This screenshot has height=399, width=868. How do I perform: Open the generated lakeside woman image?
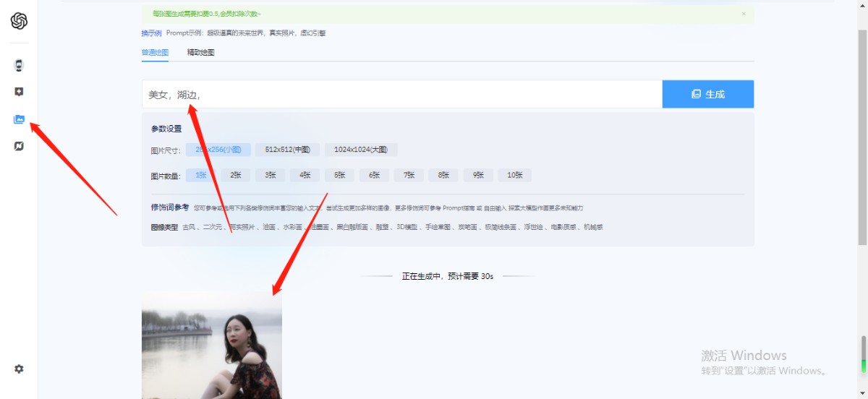212,346
